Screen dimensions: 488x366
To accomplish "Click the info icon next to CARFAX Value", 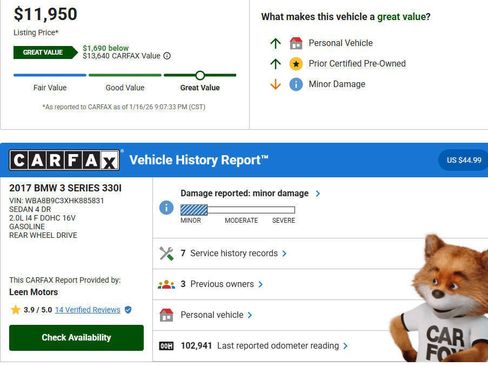I will click(167, 56).
